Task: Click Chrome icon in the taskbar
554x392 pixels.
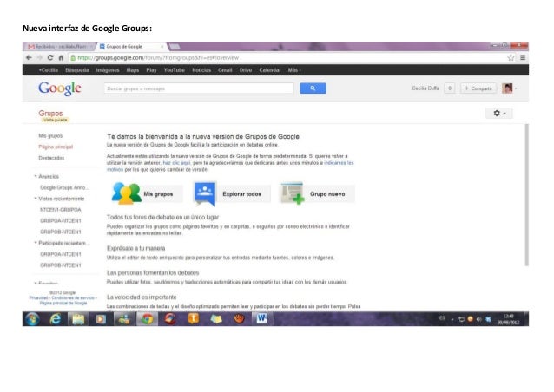Action: point(147,319)
